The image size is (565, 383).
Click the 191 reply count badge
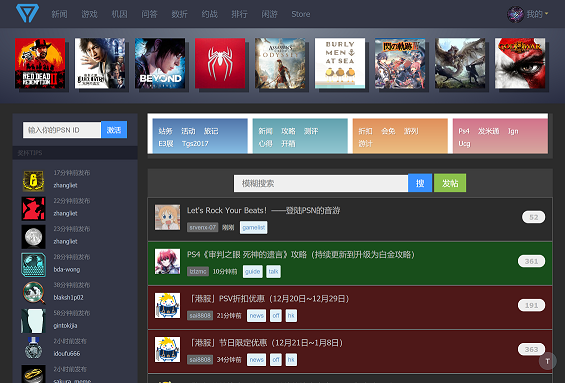(x=531, y=305)
